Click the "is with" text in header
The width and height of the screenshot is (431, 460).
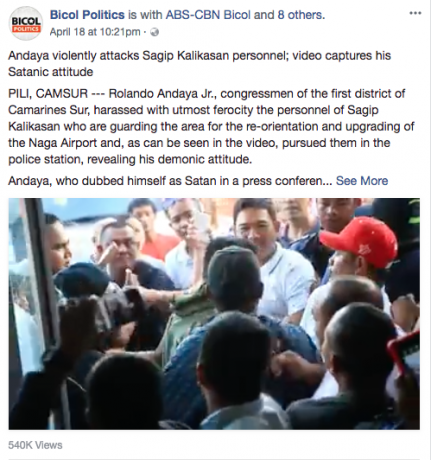click(145, 15)
